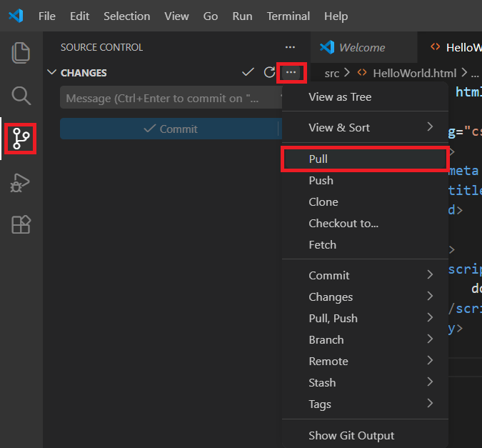Open the Run and Debug view
482x448 pixels.
click(x=21, y=183)
